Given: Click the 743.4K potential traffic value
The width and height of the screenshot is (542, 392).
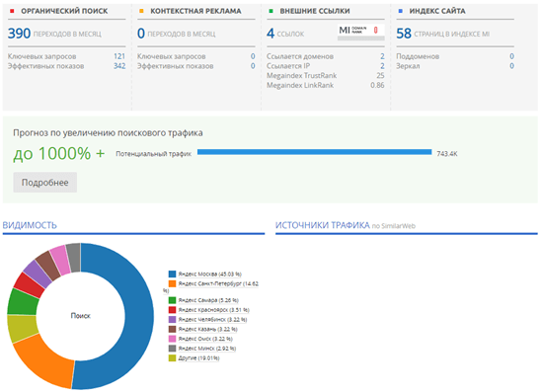Looking at the screenshot, I should click(447, 154).
